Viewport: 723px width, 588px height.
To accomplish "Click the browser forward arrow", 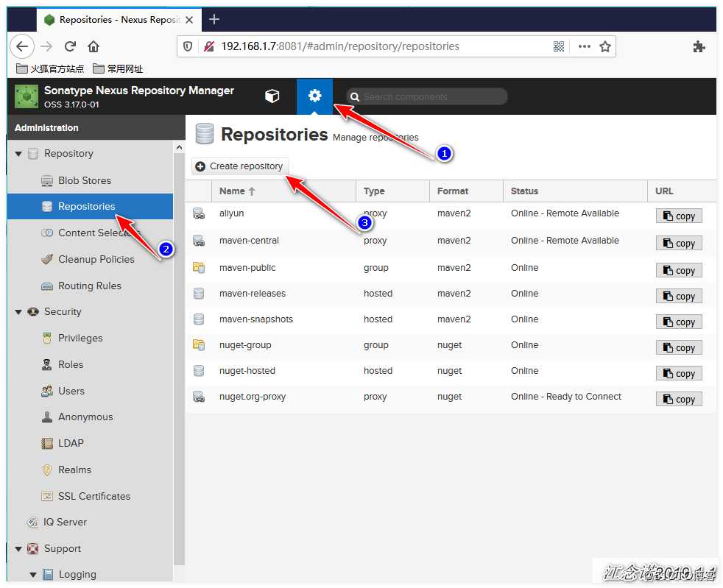I will click(46, 46).
